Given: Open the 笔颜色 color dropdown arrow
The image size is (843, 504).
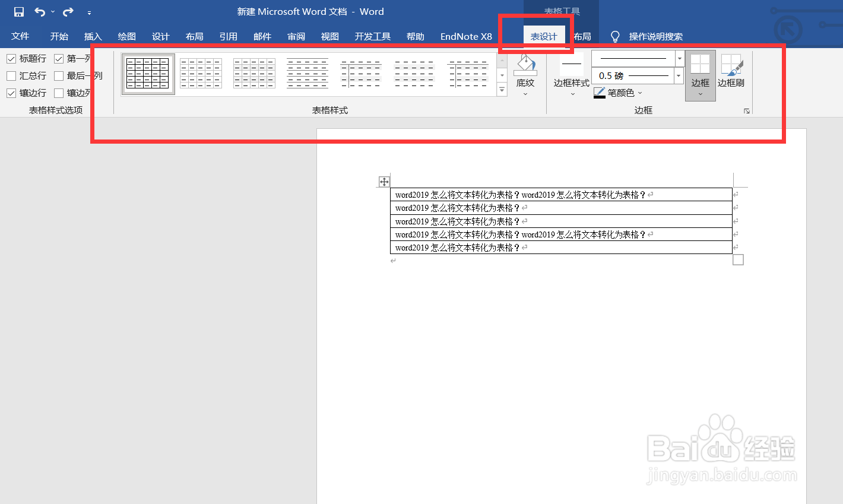Looking at the screenshot, I should [x=640, y=93].
